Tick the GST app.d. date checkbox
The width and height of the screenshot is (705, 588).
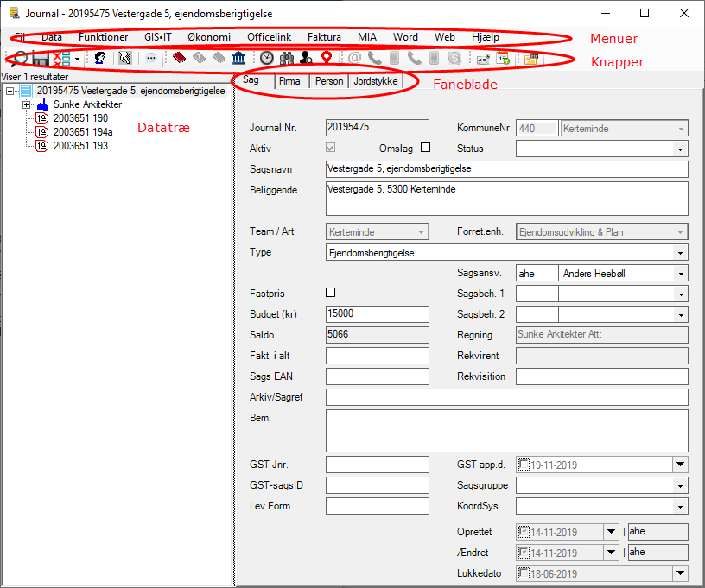pyautogui.click(x=524, y=465)
